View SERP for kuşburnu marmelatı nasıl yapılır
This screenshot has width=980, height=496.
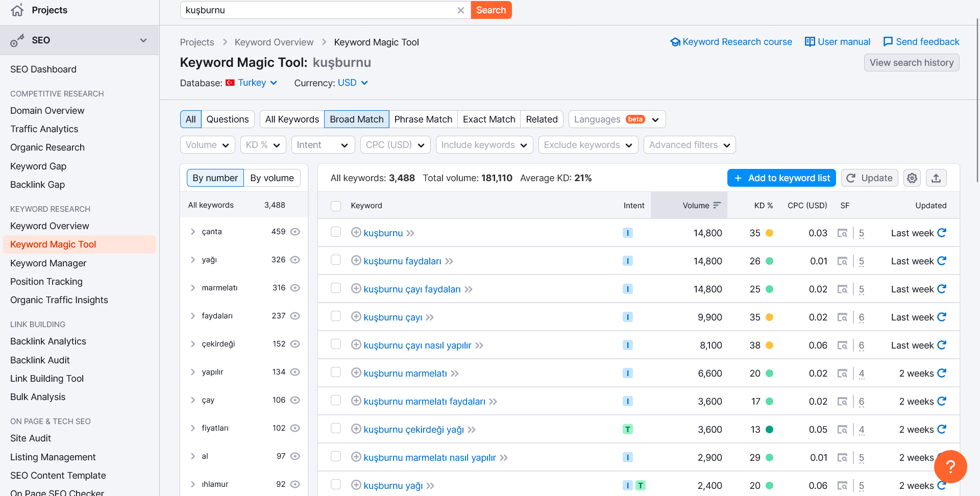coord(843,458)
